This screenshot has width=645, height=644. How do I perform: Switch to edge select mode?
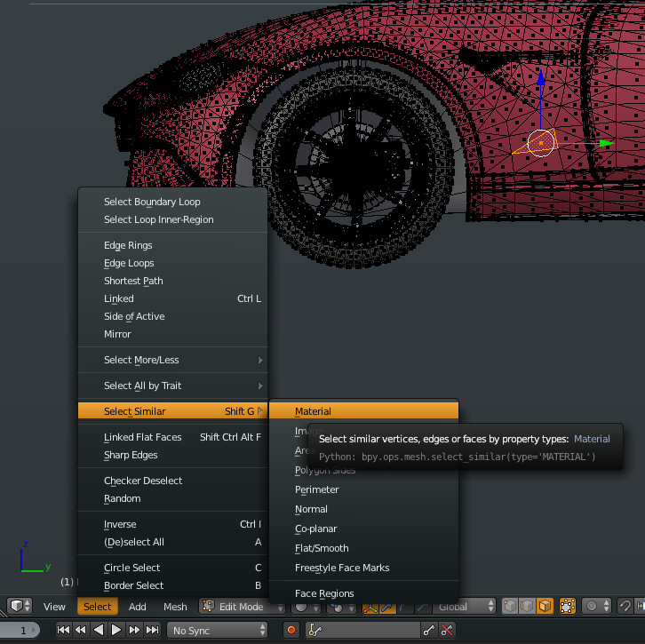(528, 607)
